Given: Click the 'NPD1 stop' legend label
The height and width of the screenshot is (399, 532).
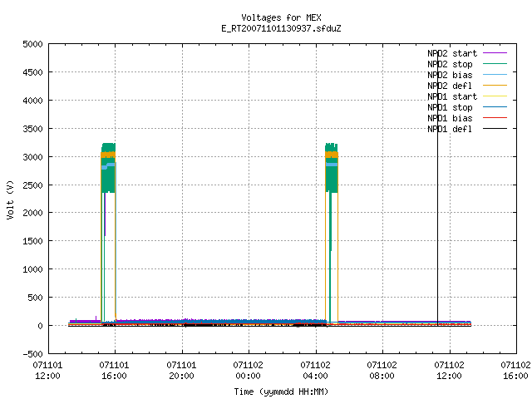Looking at the screenshot, I should [450, 107].
